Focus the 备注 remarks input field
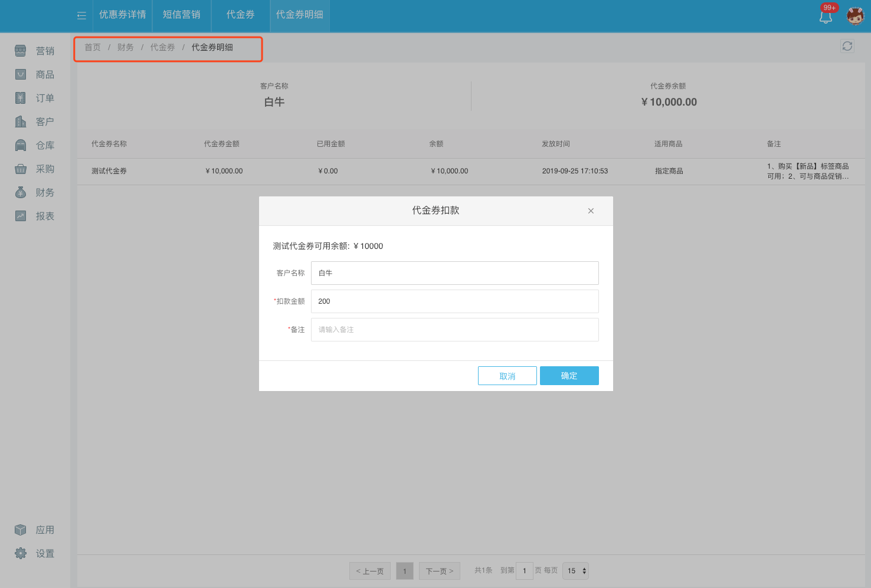 coord(454,330)
